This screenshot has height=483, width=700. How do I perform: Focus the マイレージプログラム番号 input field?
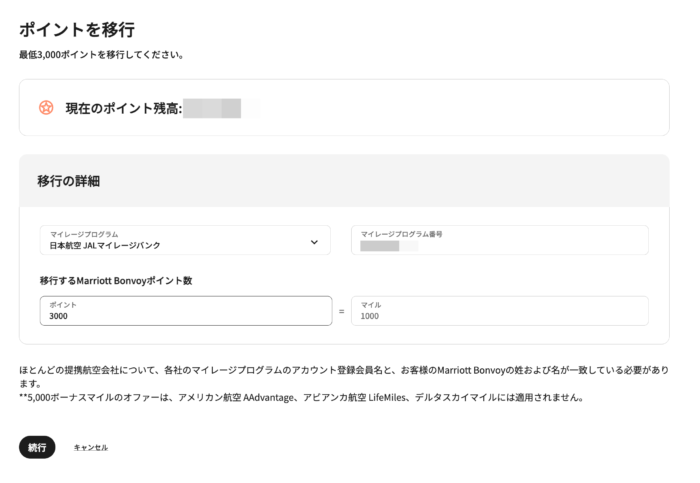click(x=500, y=240)
